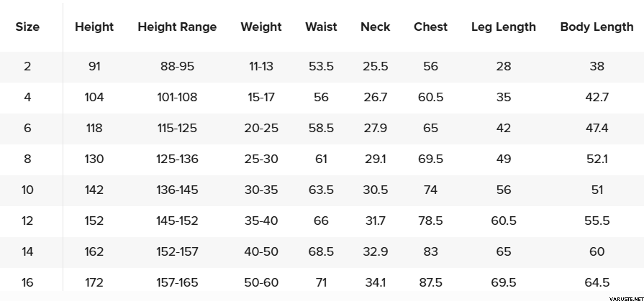Select the Neck column header
This screenshot has height=301, width=644.
[x=376, y=27]
